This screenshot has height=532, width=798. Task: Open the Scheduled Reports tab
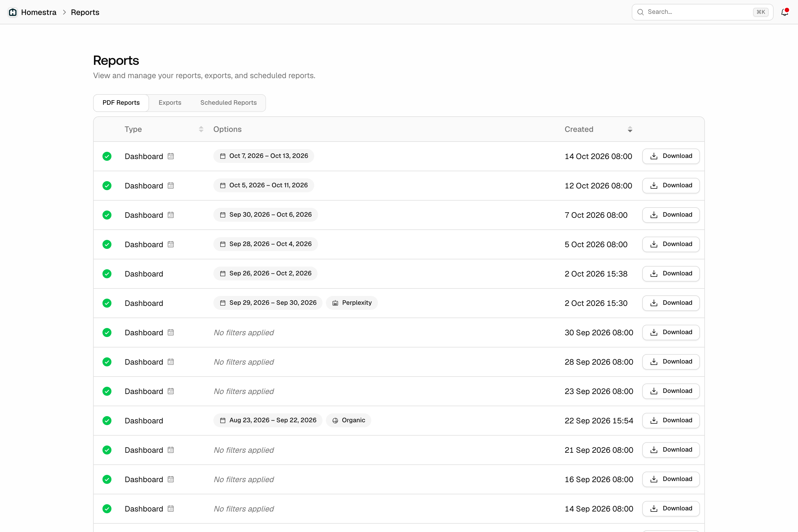(228, 103)
